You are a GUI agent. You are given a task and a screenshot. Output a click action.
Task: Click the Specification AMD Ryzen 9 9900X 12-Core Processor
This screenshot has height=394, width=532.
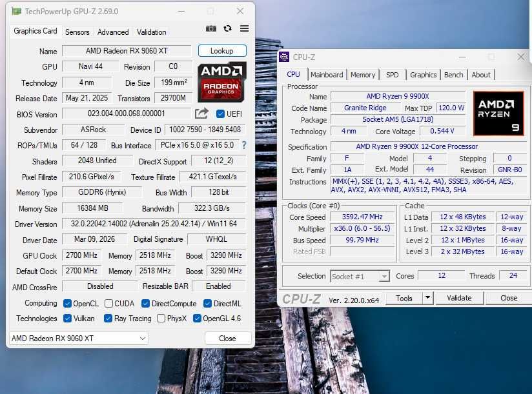point(428,146)
